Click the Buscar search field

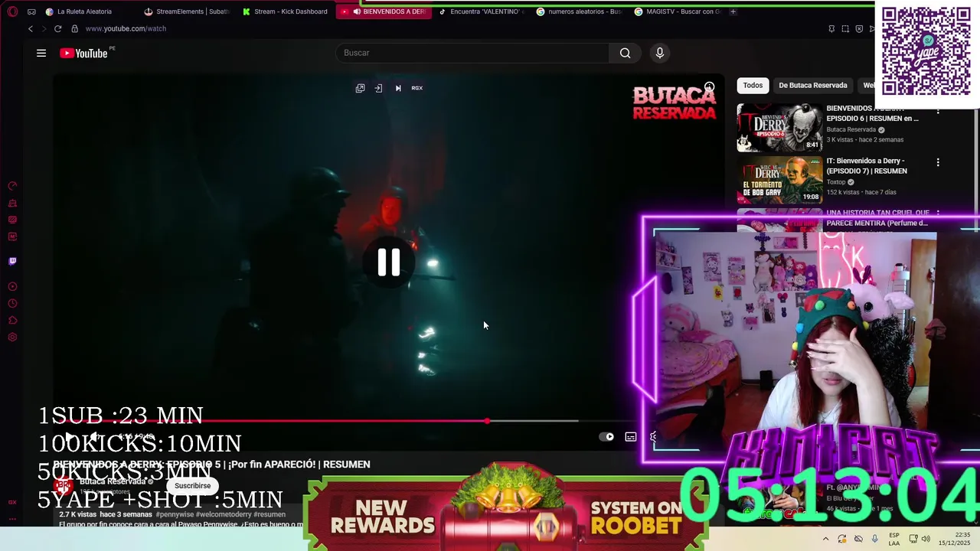point(472,53)
